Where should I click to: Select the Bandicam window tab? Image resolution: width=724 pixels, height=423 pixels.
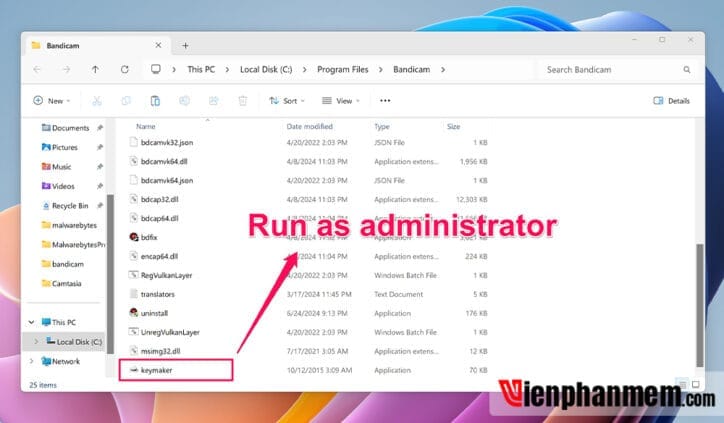click(x=97, y=45)
